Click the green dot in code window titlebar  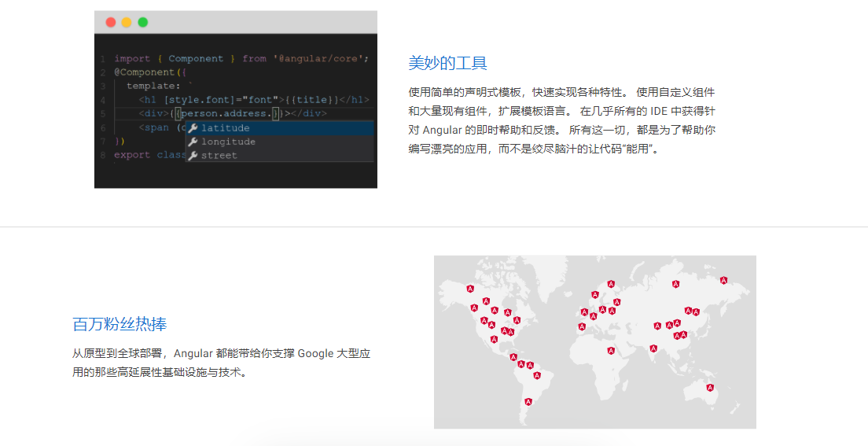[143, 22]
